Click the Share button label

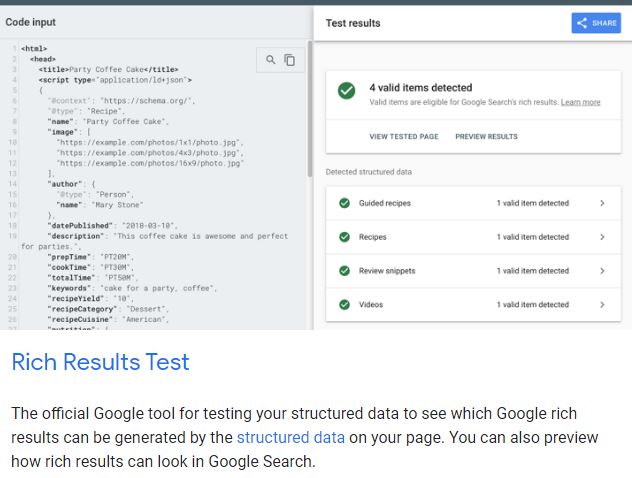pyautogui.click(x=604, y=23)
